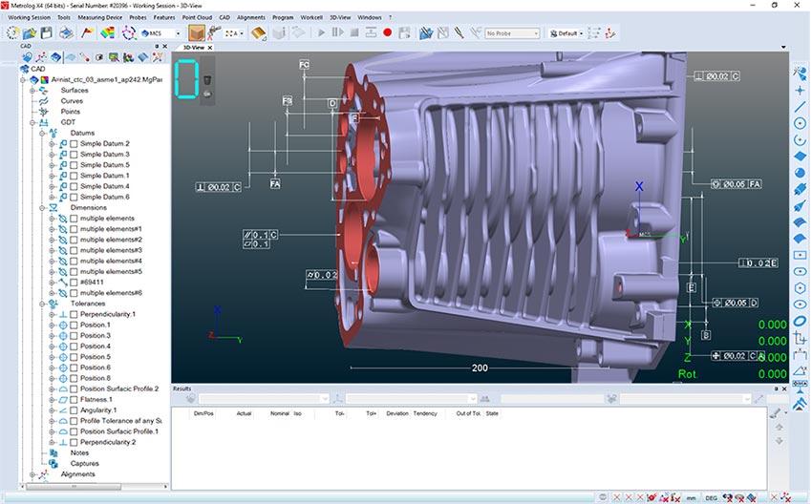This screenshot has height=504, width=812.
Task: Tick the Perpendicularity.1 checkbox
Action: click(x=74, y=314)
